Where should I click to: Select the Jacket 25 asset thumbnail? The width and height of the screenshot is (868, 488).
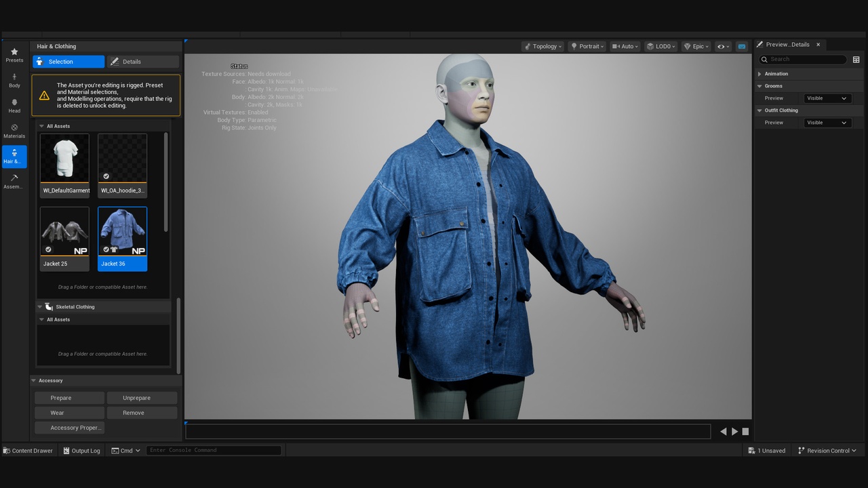pyautogui.click(x=64, y=239)
